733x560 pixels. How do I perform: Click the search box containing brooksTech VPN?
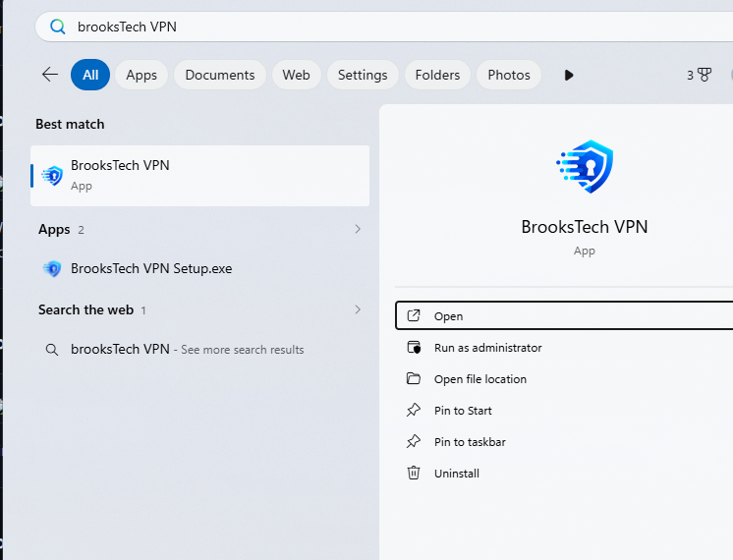(384, 27)
